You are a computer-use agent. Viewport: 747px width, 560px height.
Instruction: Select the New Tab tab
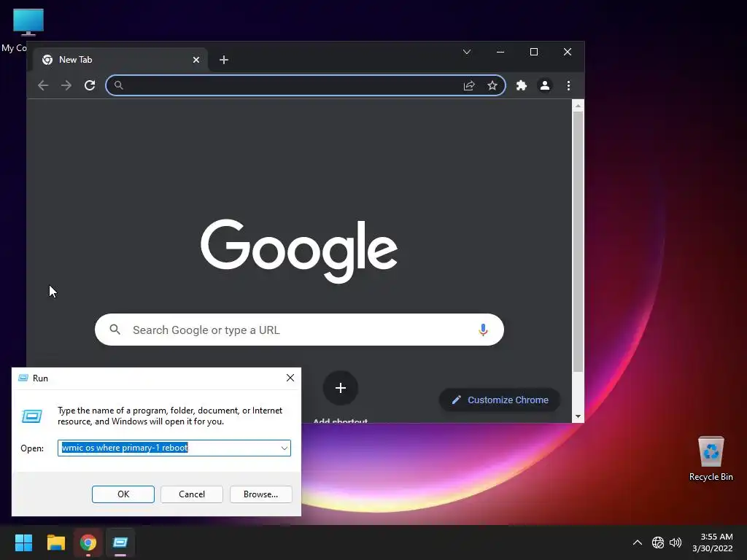pos(119,60)
